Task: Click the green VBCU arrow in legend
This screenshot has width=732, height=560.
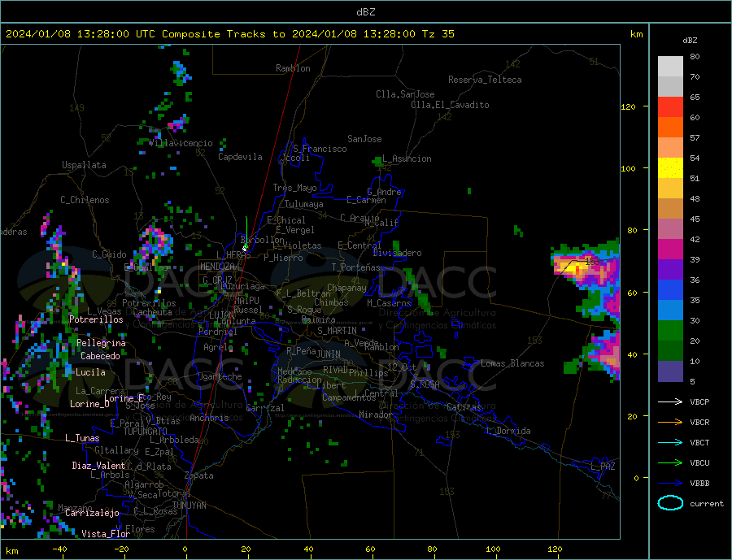Action: point(670,463)
